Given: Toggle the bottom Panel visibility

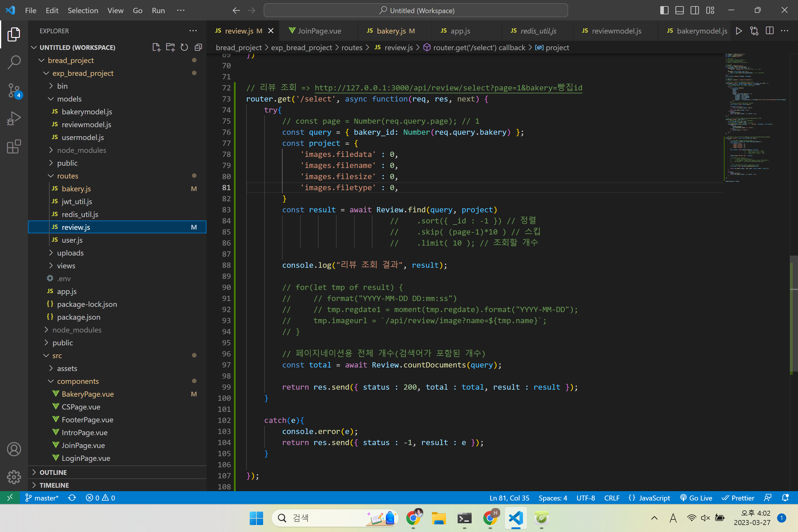Looking at the screenshot, I should [x=680, y=10].
